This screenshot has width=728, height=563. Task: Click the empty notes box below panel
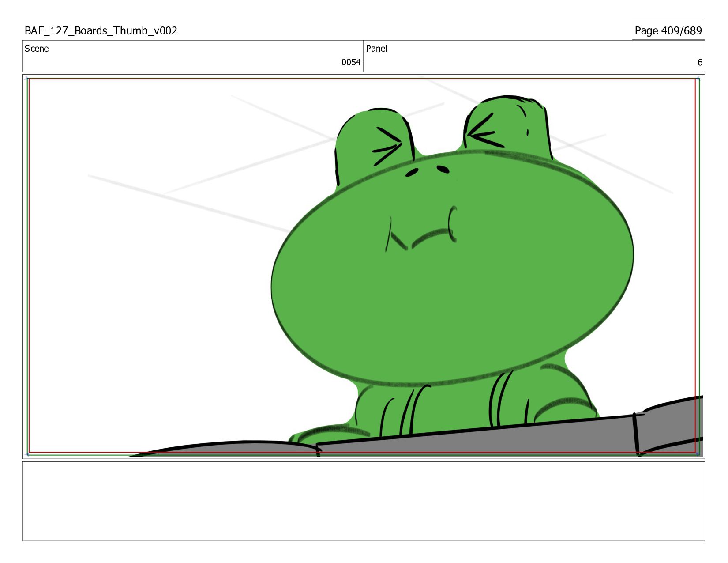[363, 501]
